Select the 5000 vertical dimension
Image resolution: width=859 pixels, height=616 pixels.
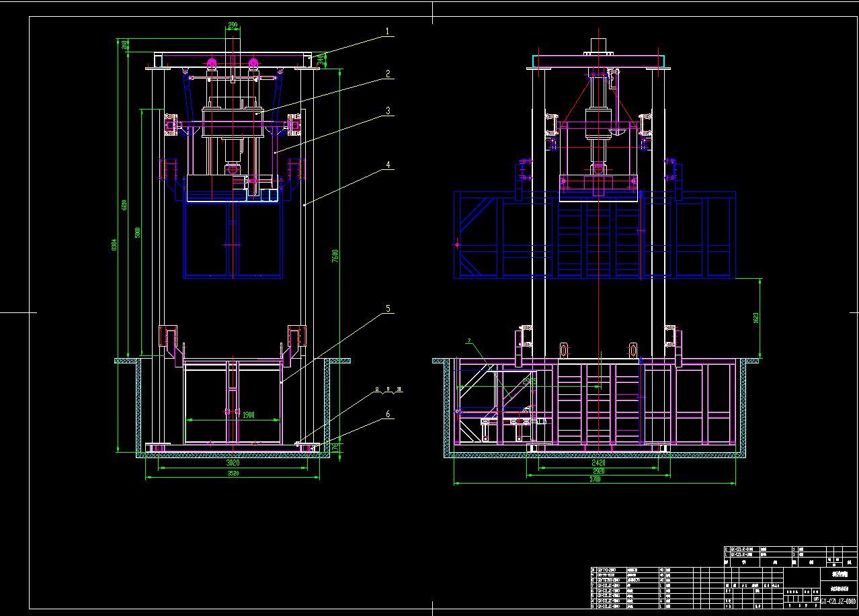(138, 232)
